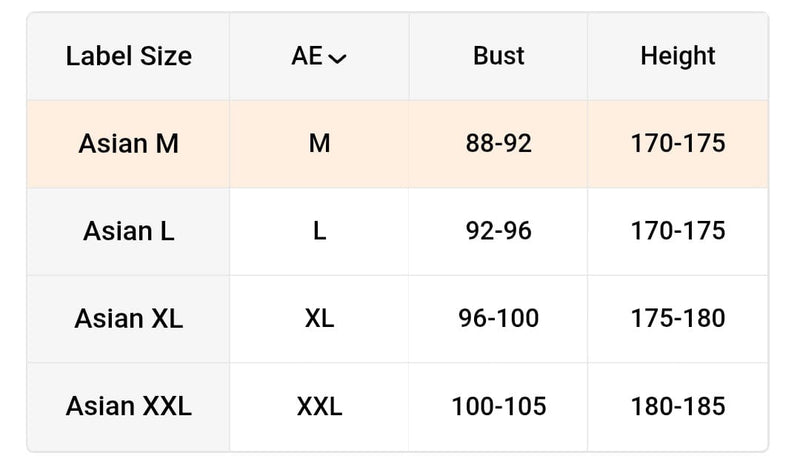This screenshot has width=800, height=456.
Task: Click the highlighted Asian M height cell
Action: point(677,144)
